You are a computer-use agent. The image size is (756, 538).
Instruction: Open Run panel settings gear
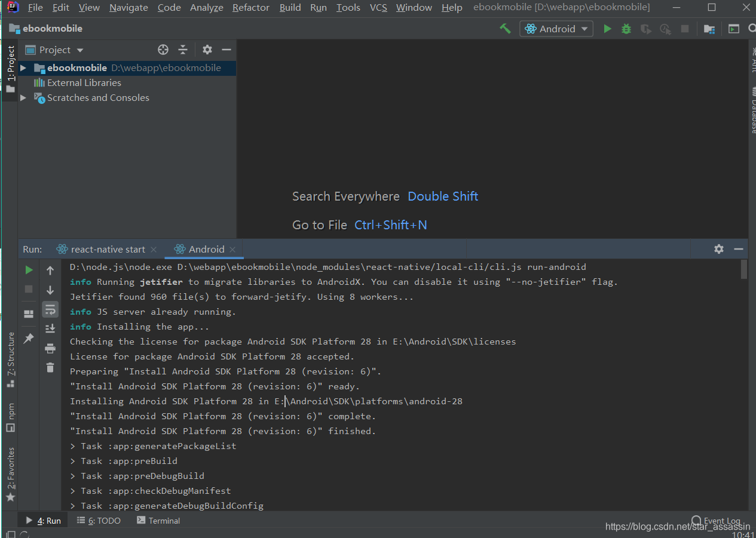pyautogui.click(x=719, y=249)
